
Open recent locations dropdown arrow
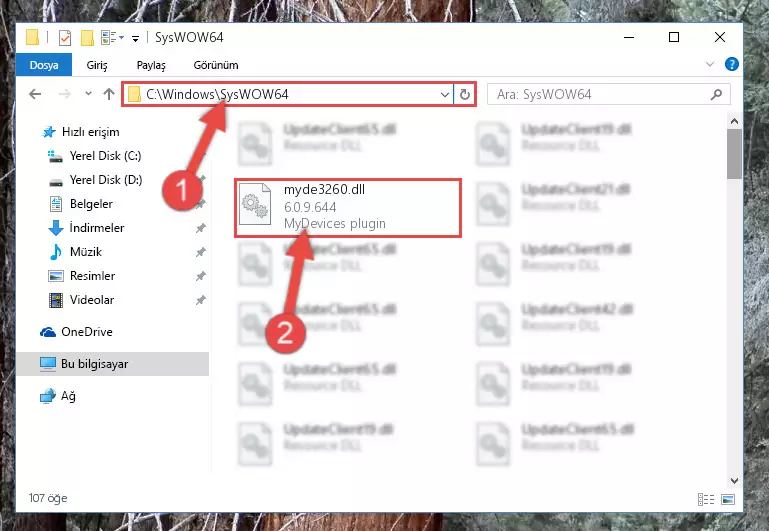tap(88, 93)
